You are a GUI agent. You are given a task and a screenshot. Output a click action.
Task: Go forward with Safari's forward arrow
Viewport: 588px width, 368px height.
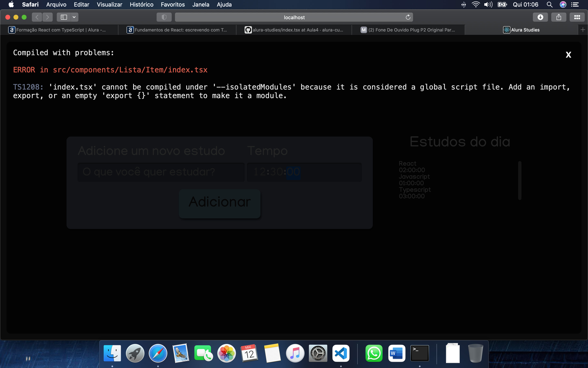click(48, 17)
